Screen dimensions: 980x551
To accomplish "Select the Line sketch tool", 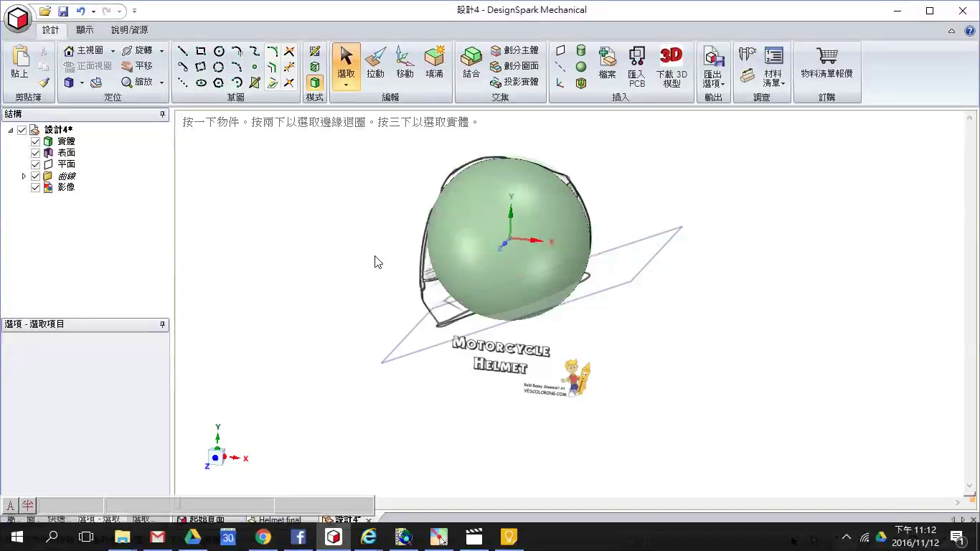I will (x=183, y=51).
